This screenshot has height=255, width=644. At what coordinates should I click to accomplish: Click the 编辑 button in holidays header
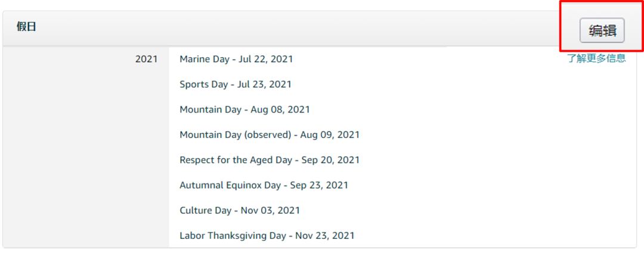602,30
